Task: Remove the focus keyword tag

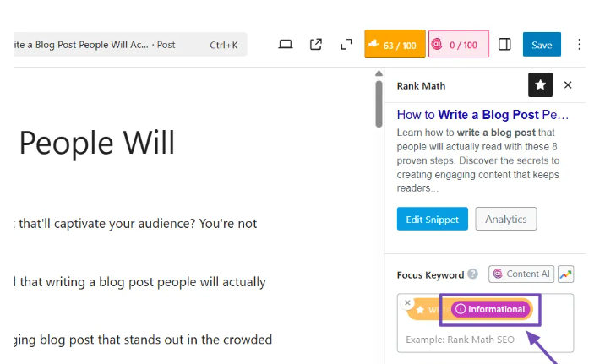Action: click(x=407, y=302)
